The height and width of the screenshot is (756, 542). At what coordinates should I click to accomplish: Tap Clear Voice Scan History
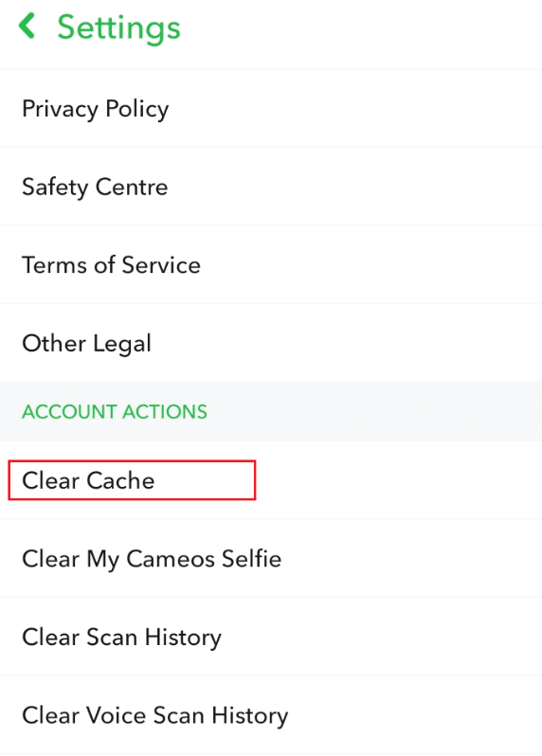[x=271, y=715]
